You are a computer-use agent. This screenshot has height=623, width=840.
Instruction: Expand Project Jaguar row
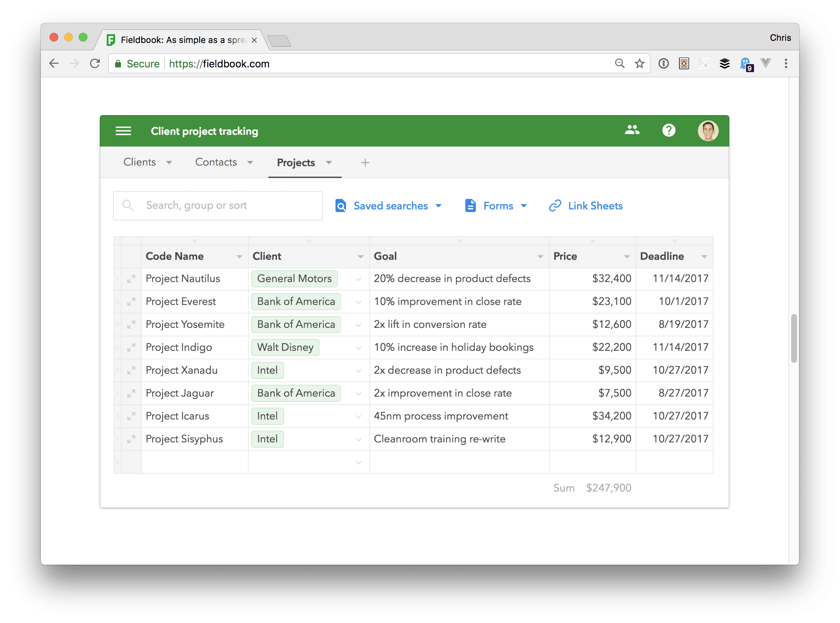point(131,394)
